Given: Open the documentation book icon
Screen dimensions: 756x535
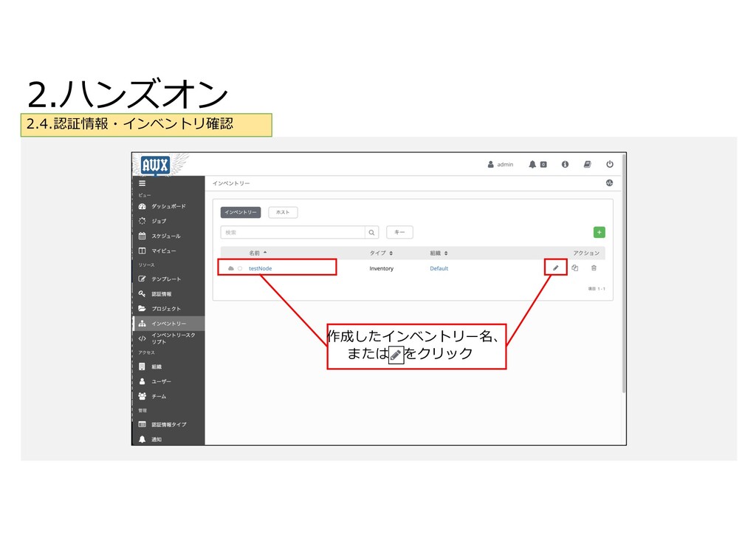Looking at the screenshot, I should [587, 165].
